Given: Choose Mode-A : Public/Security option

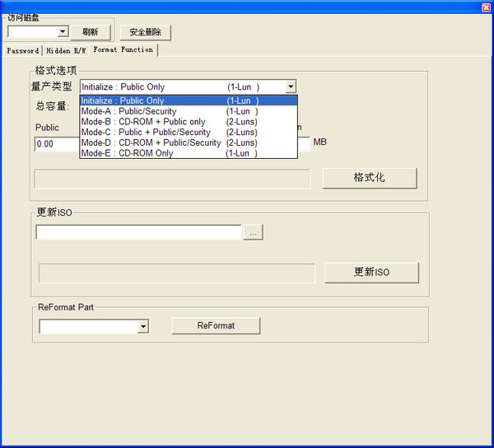Looking at the screenshot, I should [x=189, y=111].
